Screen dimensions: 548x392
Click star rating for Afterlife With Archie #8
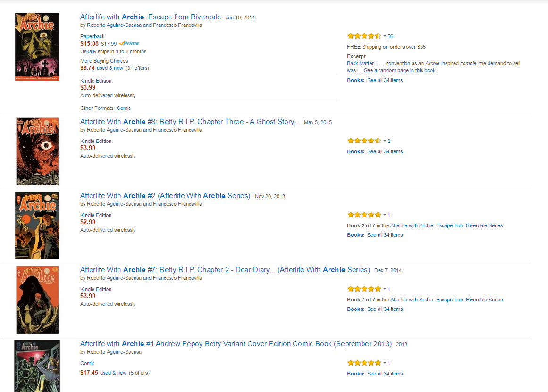pos(364,141)
